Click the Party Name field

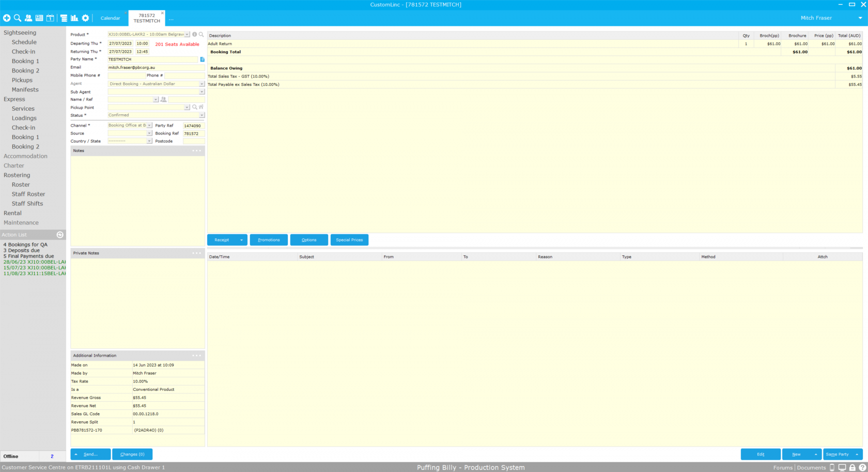click(x=153, y=59)
